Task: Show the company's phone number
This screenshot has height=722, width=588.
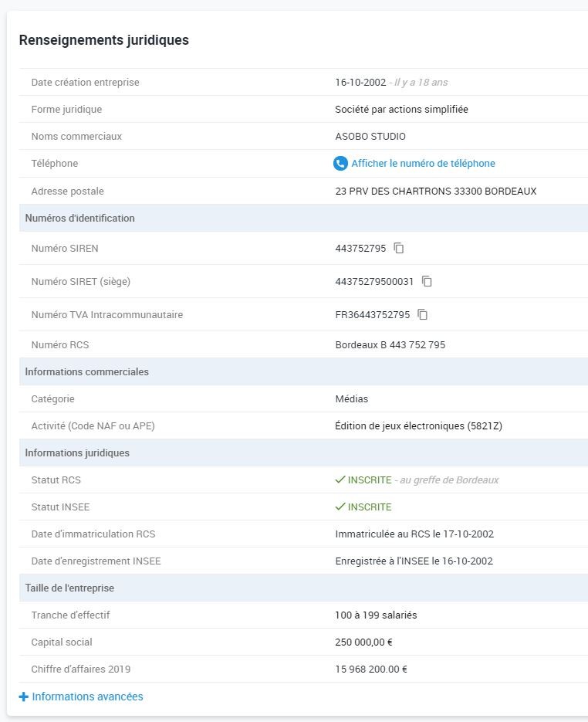Action: pos(423,164)
